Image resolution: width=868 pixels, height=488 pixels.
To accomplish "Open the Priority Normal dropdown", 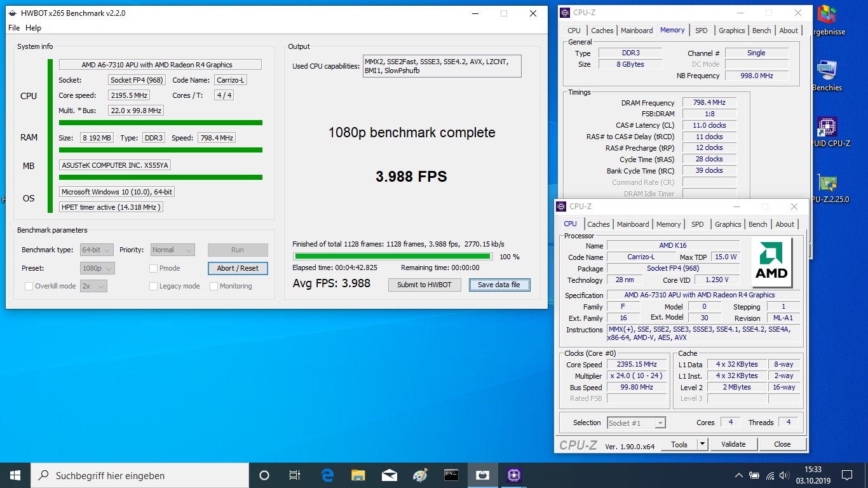I will click(x=172, y=250).
